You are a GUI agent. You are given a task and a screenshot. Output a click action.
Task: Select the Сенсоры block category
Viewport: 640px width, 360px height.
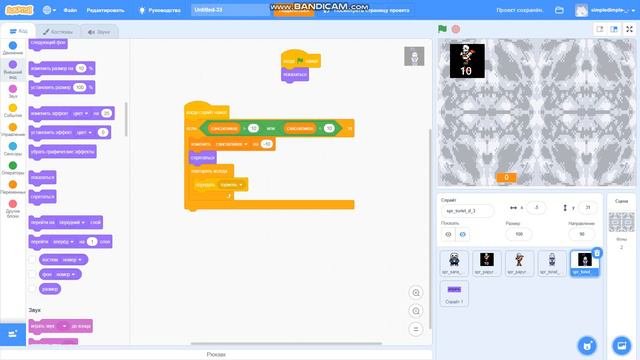pyautogui.click(x=13, y=149)
